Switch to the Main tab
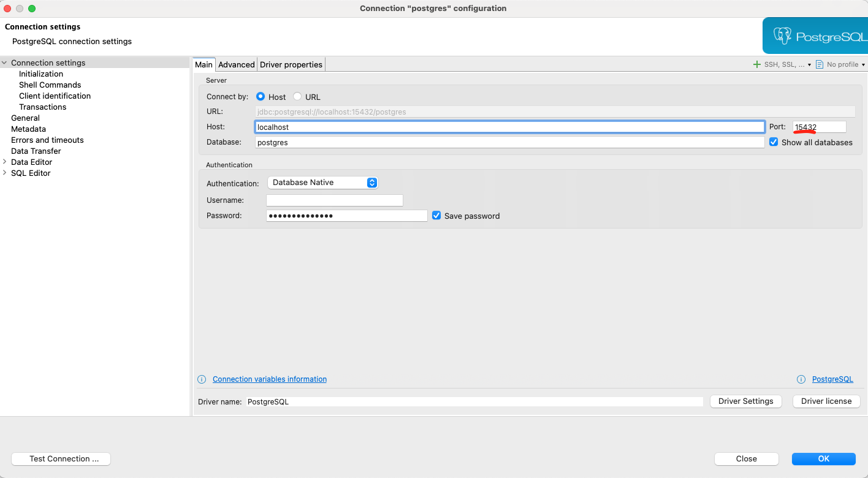The height and width of the screenshot is (478, 868). 204,64
